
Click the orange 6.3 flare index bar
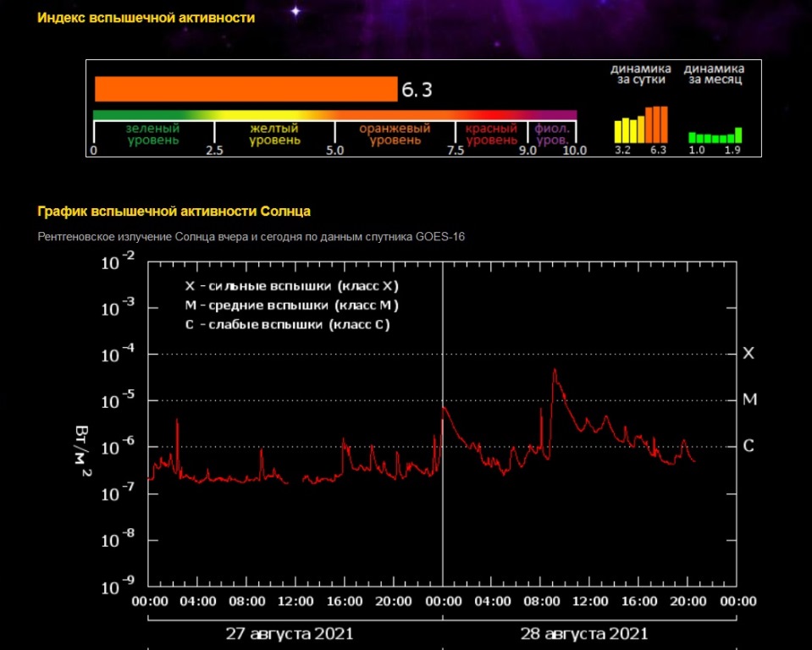246,89
